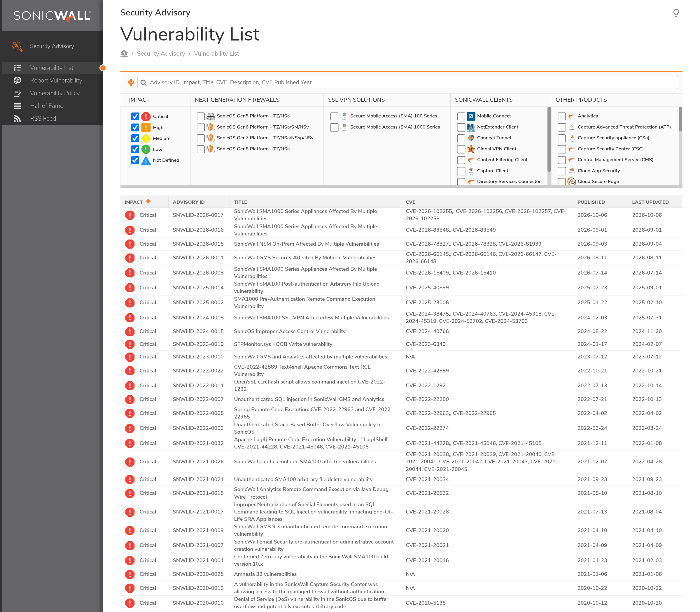The image size is (700, 612).
Task: Click the home icon in breadcrumb
Action: (124, 54)
